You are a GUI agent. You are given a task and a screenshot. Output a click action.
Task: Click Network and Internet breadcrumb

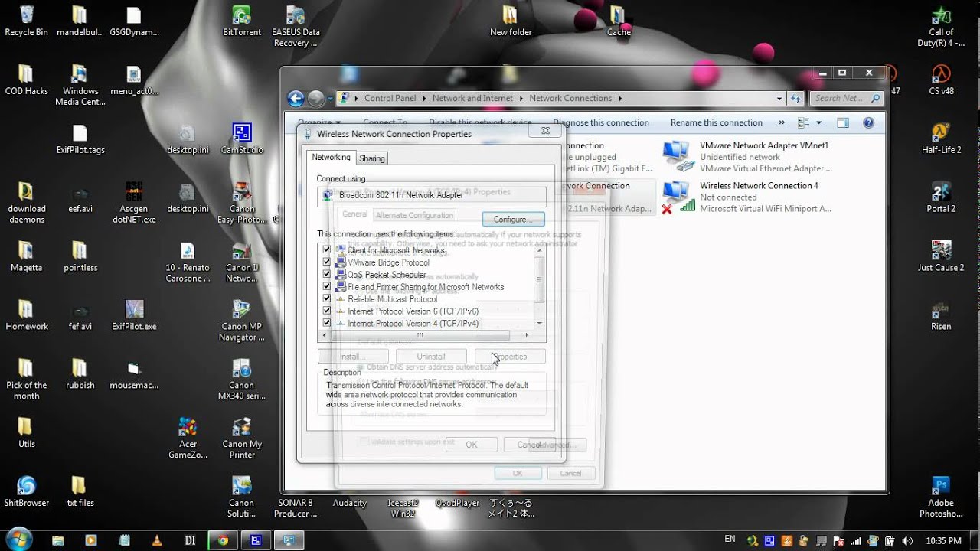pos(472,99)
